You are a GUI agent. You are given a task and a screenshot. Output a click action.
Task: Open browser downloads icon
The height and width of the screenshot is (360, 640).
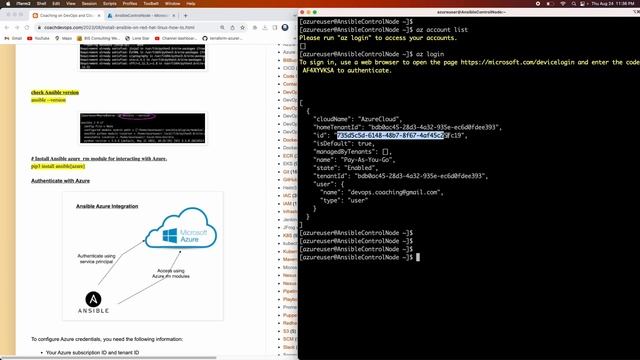[x=265, y=27]
